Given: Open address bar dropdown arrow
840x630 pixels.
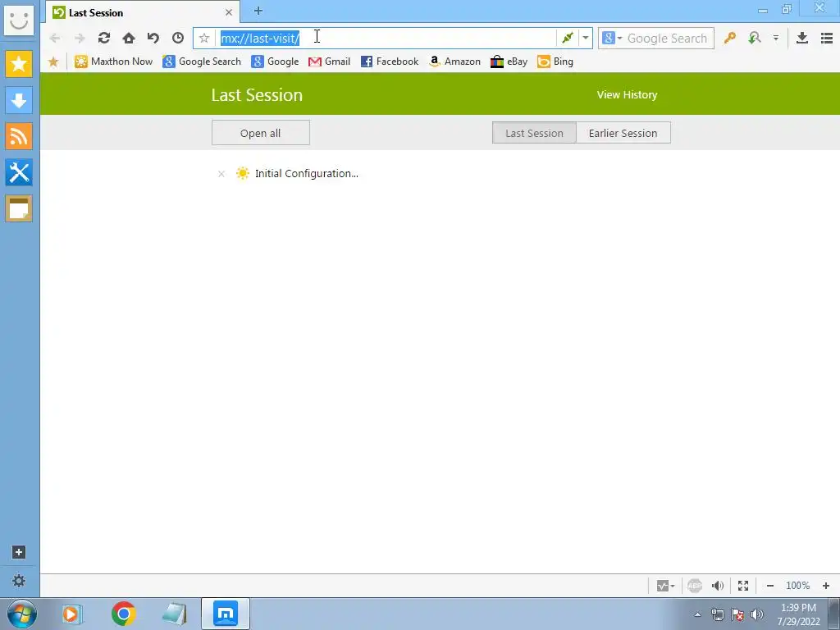Looking at the screenshot, I should pyautogui.click(x=586, y=38).
